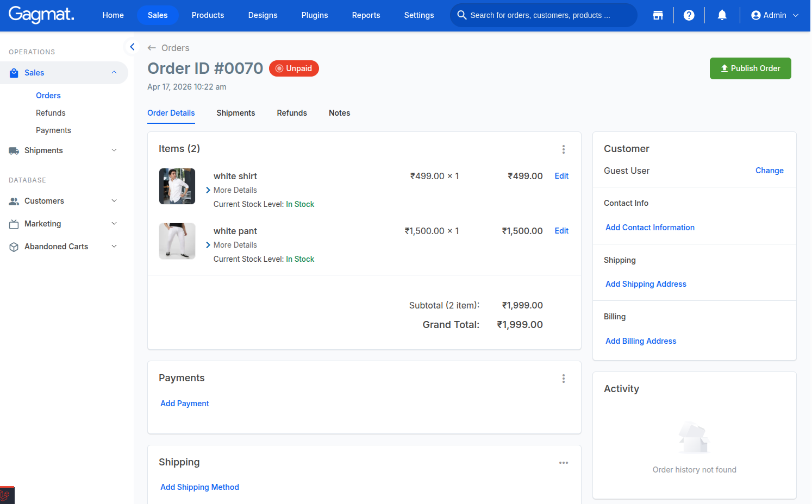Collapse the sidebar using the chevron button
Image resolution: width=812 pixels, height=504 pixels.
(x=132, y=47)
